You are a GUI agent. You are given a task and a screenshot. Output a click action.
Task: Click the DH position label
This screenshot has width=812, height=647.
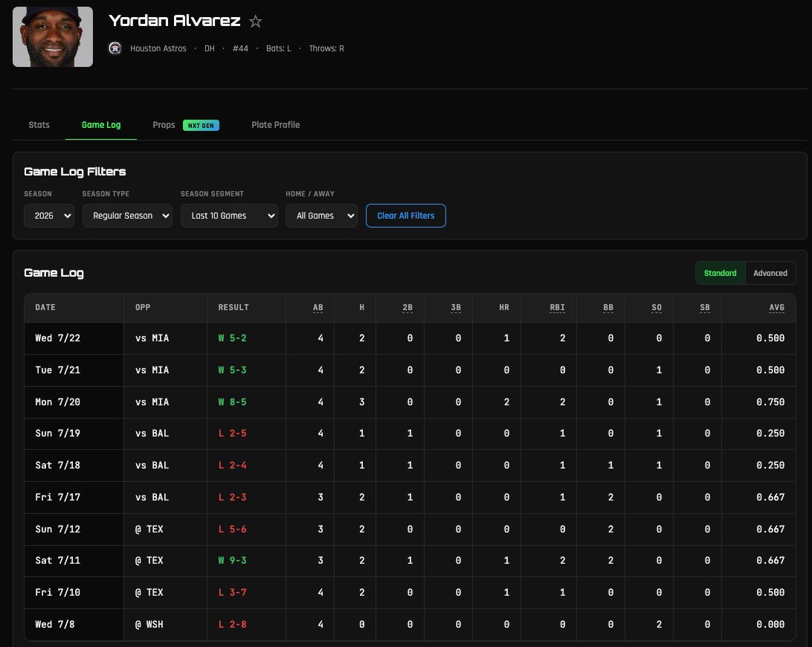(x=209, y=48)
